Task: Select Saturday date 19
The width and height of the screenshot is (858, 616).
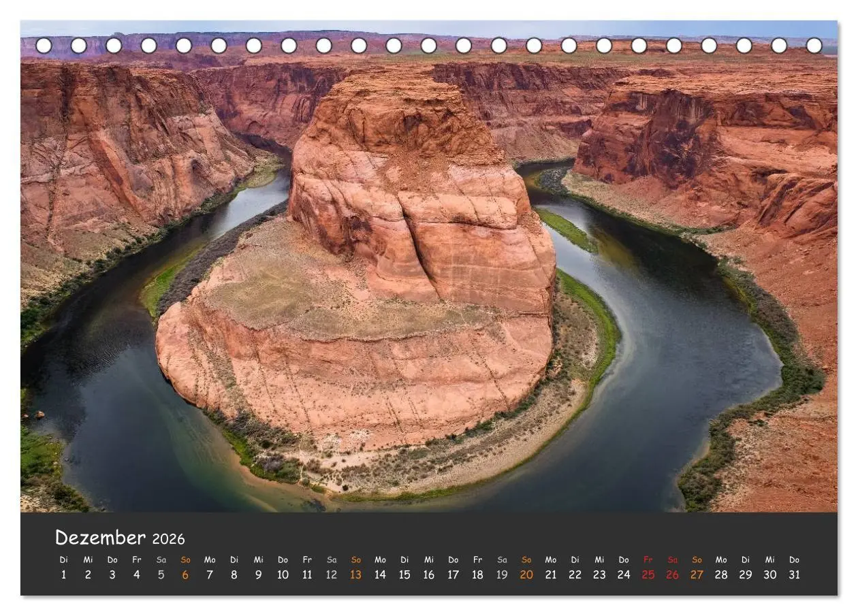Action: (x=502, y=574)
